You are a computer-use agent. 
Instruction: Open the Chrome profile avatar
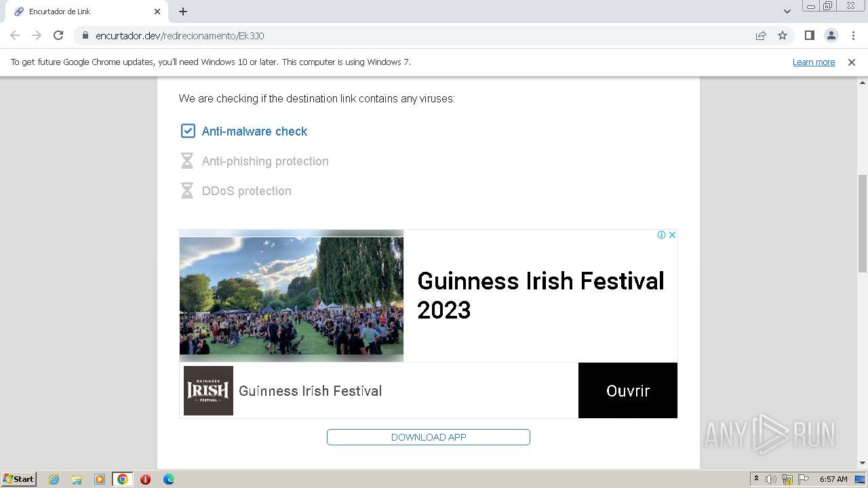coord(831,35)
